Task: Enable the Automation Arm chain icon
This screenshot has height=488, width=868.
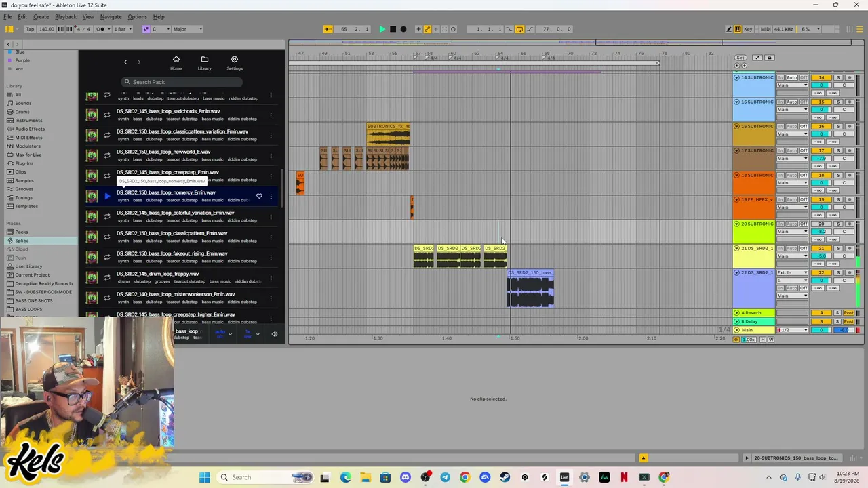Action: coord(427,29)
